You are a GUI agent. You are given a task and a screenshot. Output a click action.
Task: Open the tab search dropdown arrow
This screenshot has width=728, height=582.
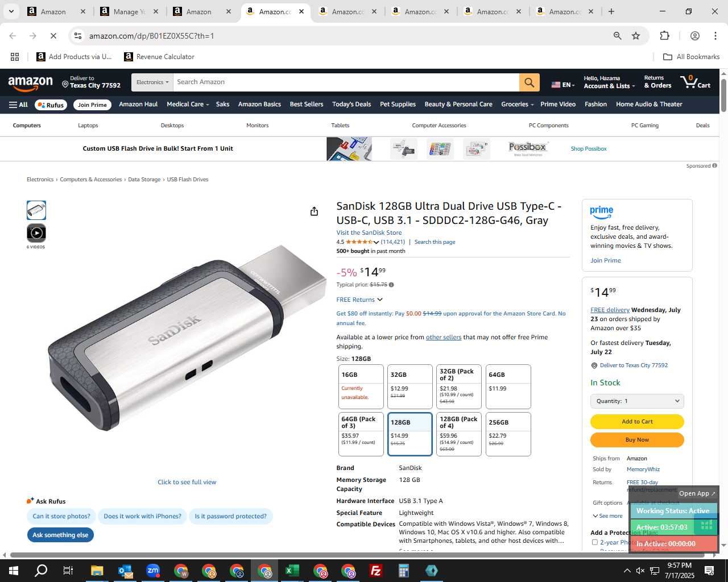coord(11,11)
